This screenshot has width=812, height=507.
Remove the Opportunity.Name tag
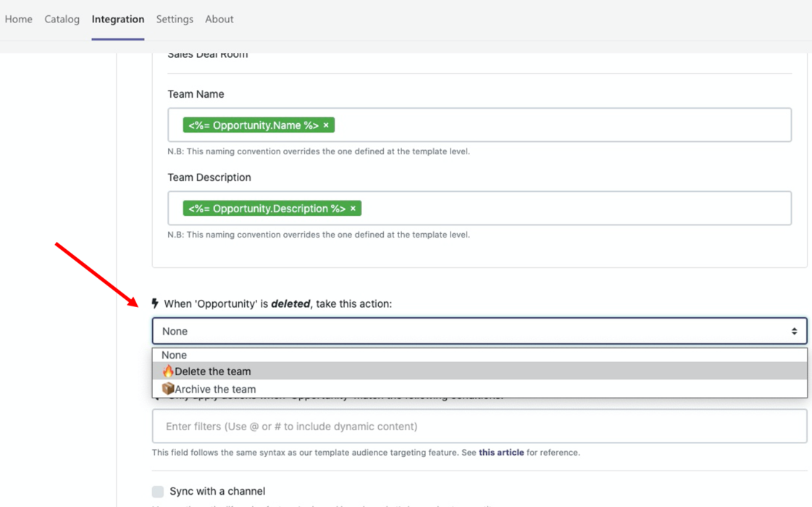[x=326, y=125]
